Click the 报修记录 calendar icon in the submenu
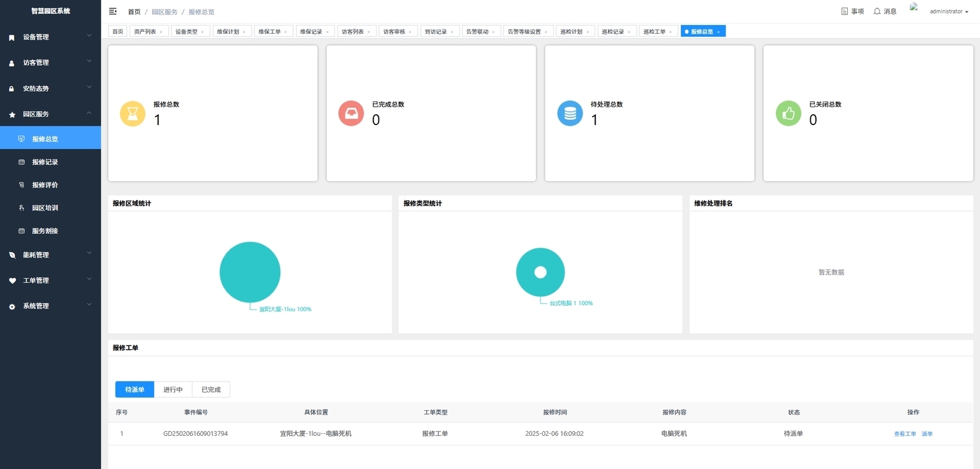This screenshot has height=469, width=980. point(22,162)
